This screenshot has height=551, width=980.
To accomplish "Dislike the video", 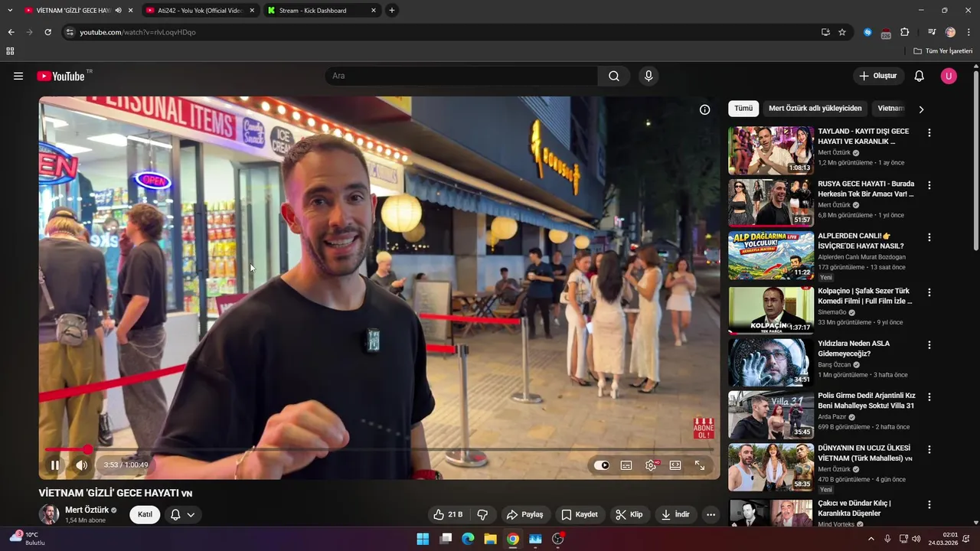I will click(x=482, y=514).
